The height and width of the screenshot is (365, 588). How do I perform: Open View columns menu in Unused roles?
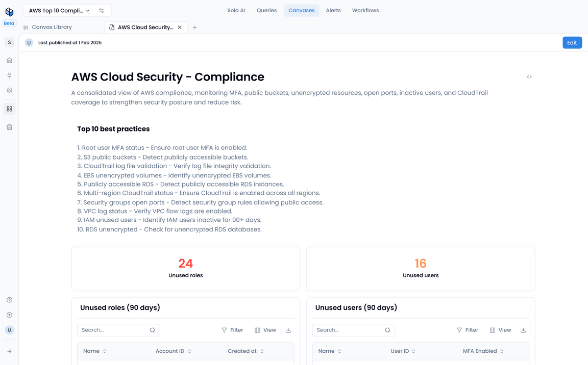coord(265,330)
